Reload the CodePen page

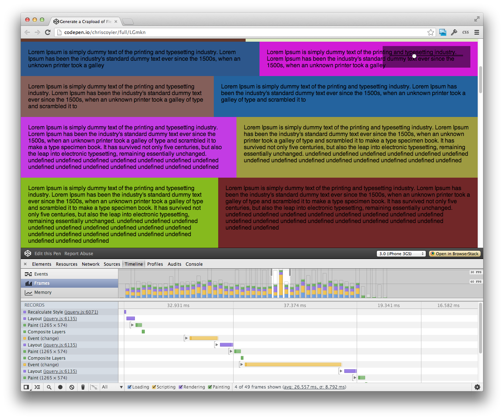pos(48,32)
